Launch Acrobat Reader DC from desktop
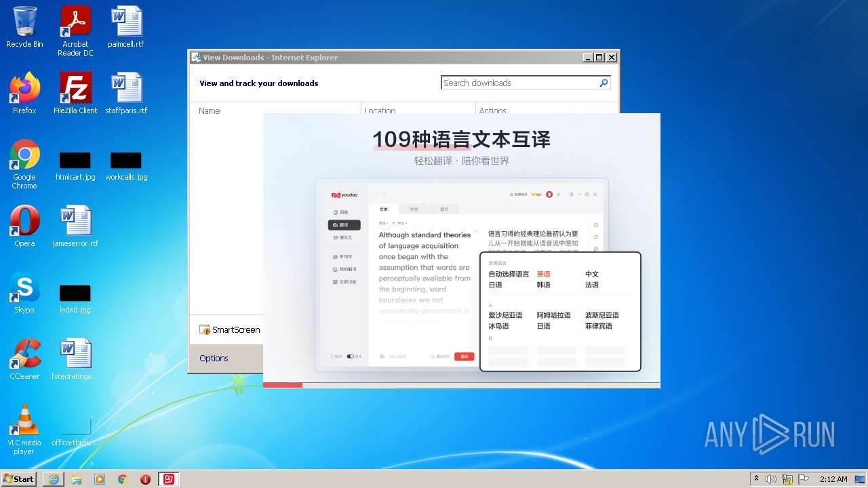 pos(75,31)
